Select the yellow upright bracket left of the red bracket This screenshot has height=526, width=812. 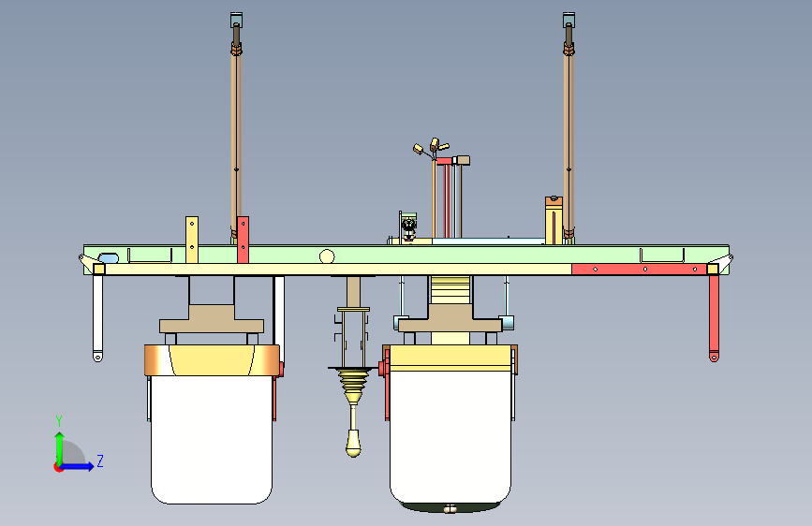pyautogui.click(x=192, y=240)
